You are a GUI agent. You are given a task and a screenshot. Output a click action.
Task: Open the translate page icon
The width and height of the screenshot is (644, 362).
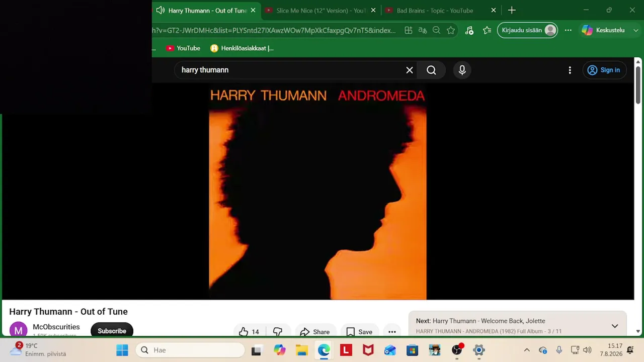pos(423,30)
